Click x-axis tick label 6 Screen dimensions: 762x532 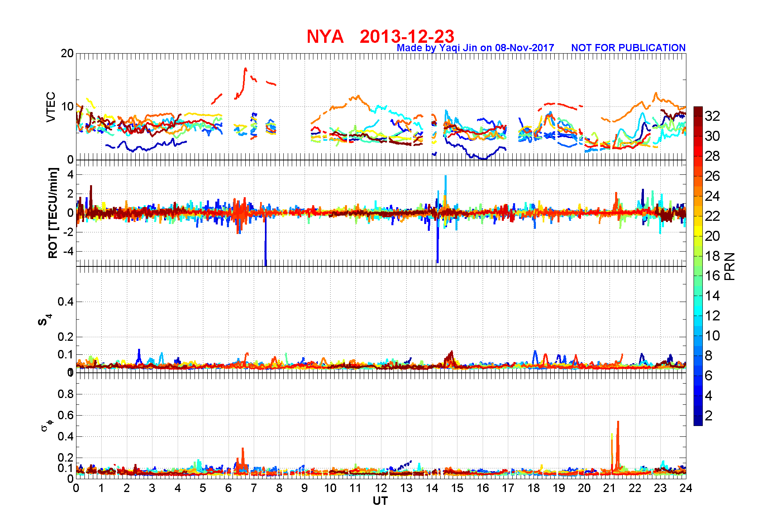click(229, 488)
